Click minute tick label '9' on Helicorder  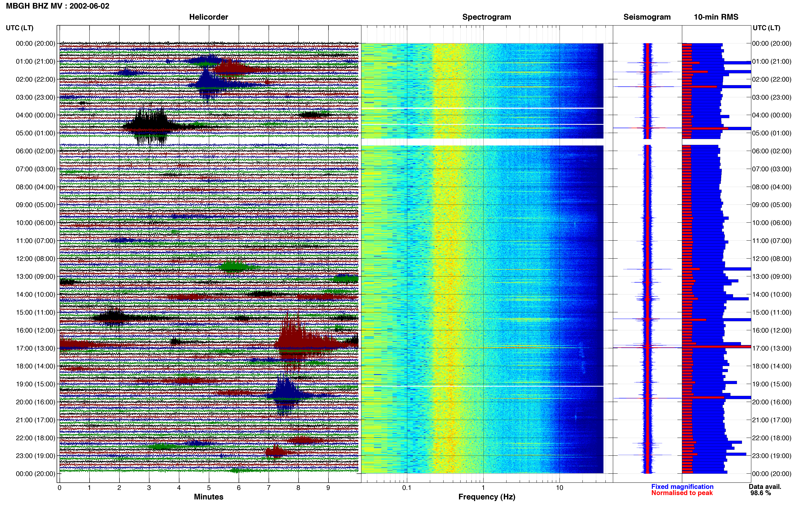pos(328,487)
